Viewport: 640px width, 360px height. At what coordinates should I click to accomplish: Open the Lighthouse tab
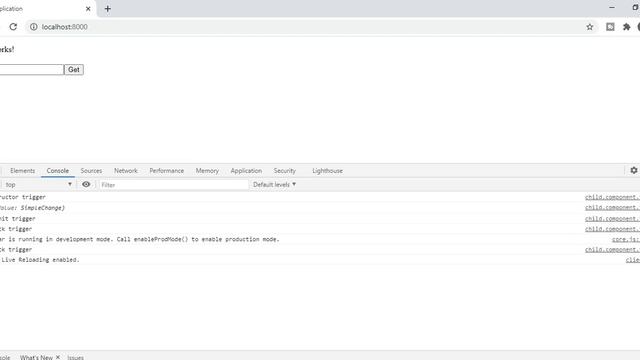coord(327,171)
